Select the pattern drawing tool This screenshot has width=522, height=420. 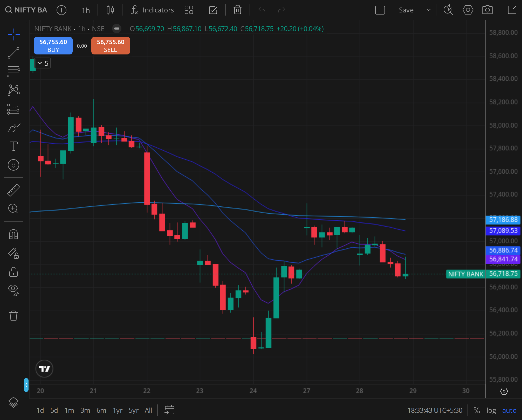pos(13,90)
